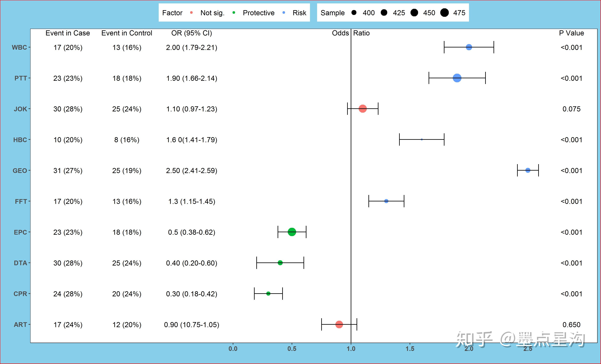Click the FFT row blue data point

(386, 201)
